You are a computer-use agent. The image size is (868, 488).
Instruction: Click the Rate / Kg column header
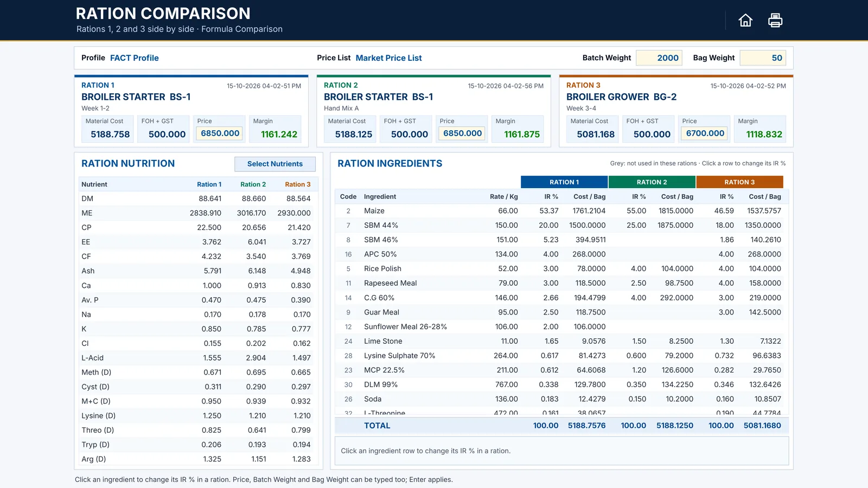[x=504, y=197]
